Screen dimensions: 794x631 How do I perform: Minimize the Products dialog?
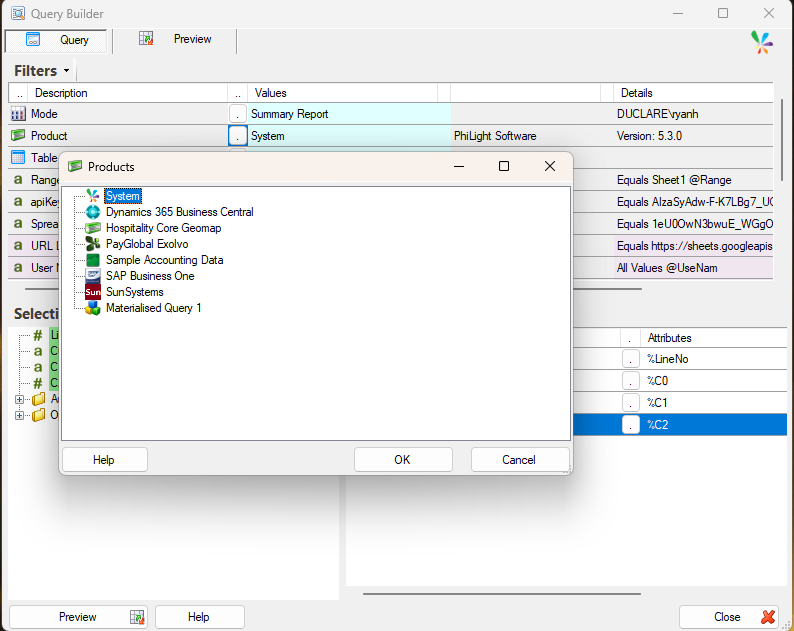(x=459, y=166)
